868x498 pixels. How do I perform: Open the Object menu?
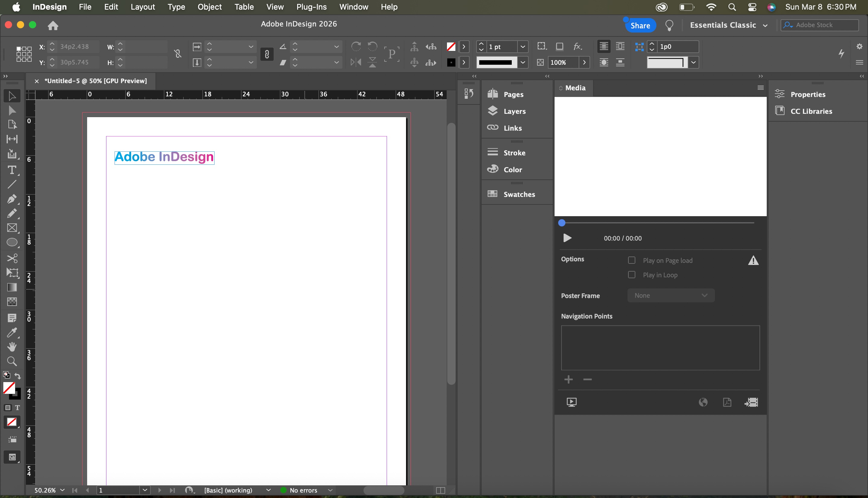pos(209,7)
